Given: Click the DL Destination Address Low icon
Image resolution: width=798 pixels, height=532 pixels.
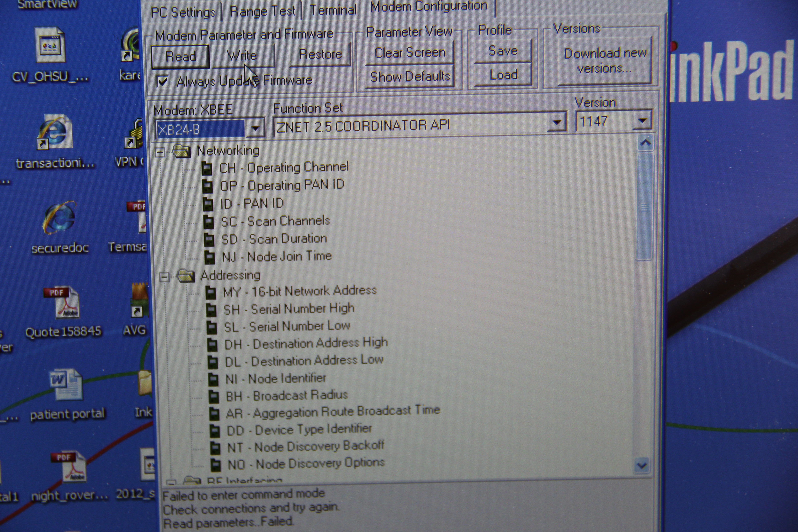Looking at the screenshot, I should pos(213,362).
